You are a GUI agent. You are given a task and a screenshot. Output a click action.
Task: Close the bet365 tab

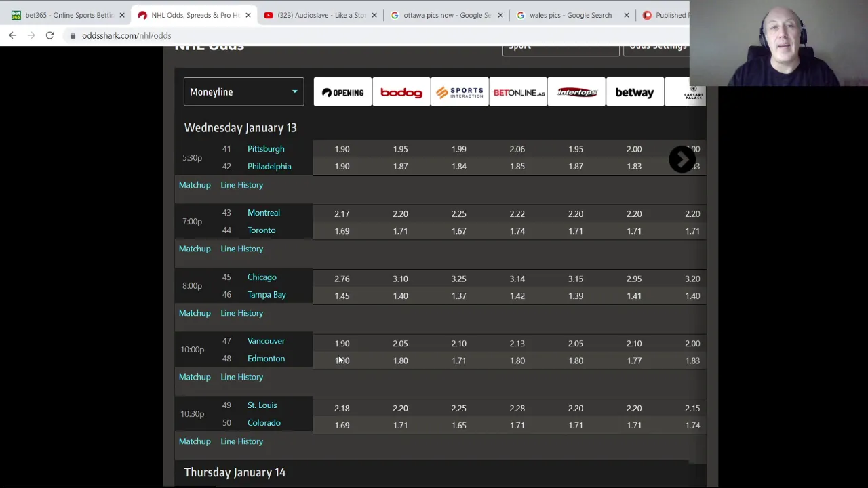(x=122, y=15)
